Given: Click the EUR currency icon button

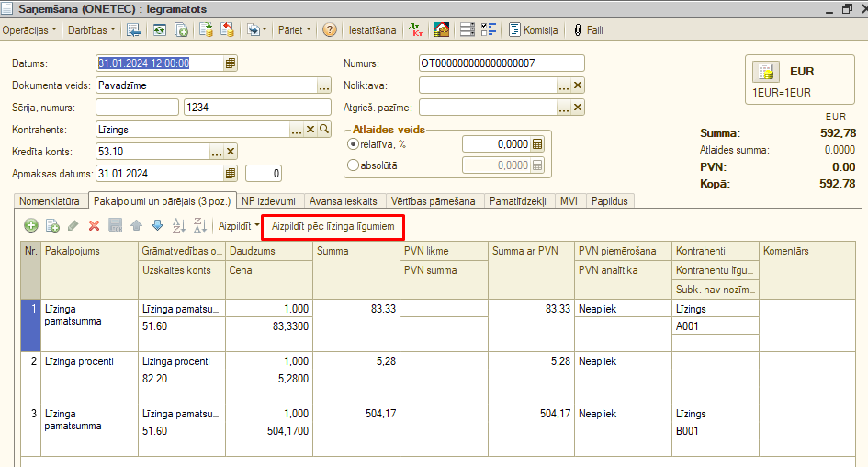Looking at the screenshot, I should (x=766, y=72).
